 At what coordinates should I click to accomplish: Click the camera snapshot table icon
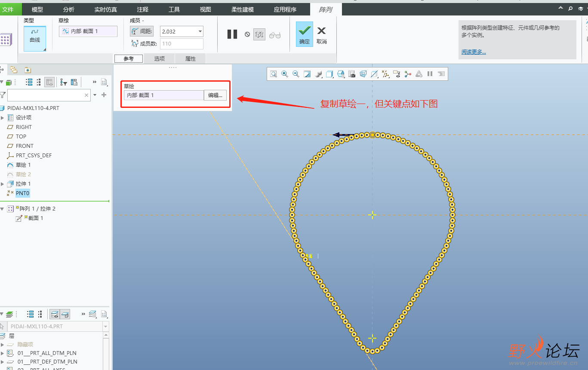(x=352, y=74)
